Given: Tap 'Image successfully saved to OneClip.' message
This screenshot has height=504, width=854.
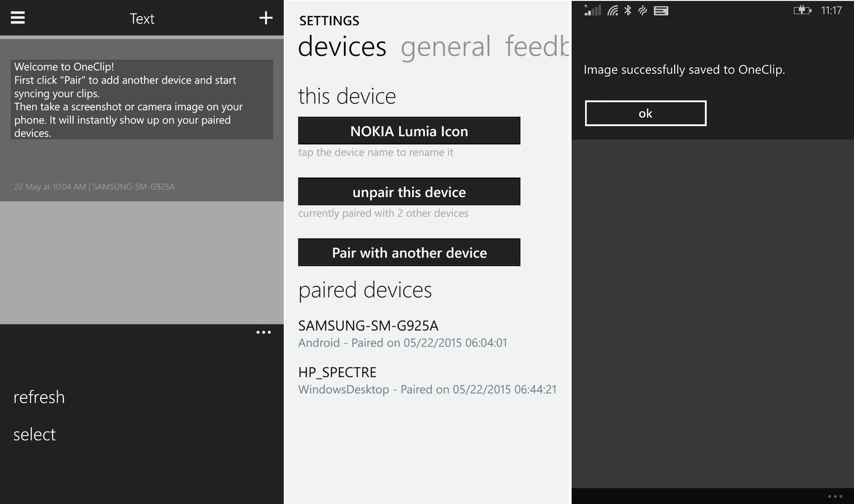Looking at the screenshot, I should click(684, 70).
